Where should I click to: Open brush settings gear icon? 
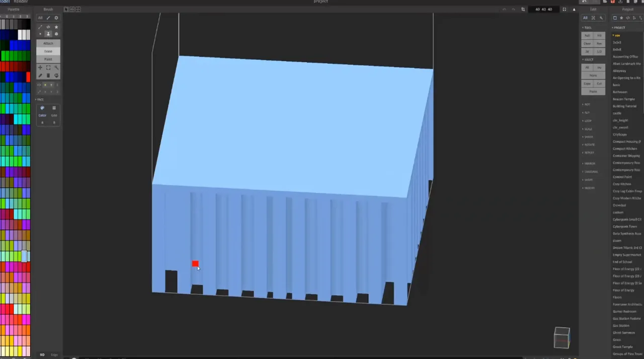click(56, 18)
